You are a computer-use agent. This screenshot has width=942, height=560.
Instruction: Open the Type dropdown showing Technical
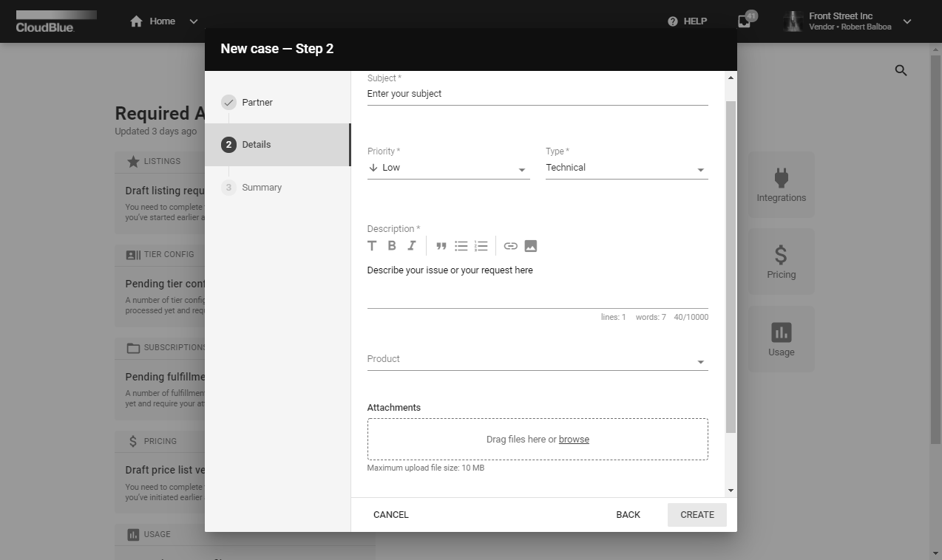(626, 168)
